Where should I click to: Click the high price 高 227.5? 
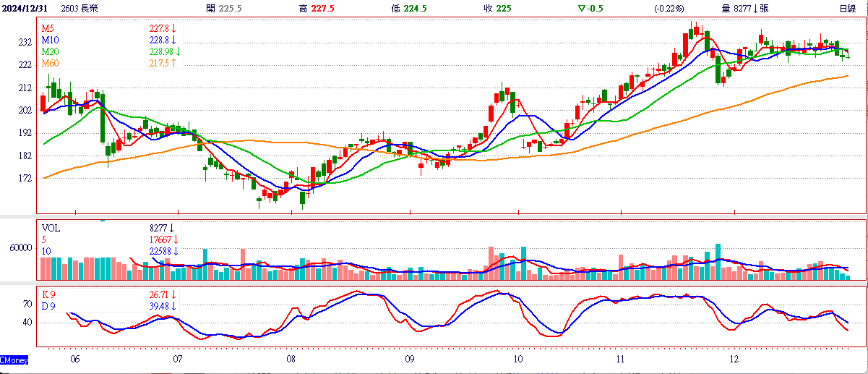pyautogui.click(x=317, y=9)
